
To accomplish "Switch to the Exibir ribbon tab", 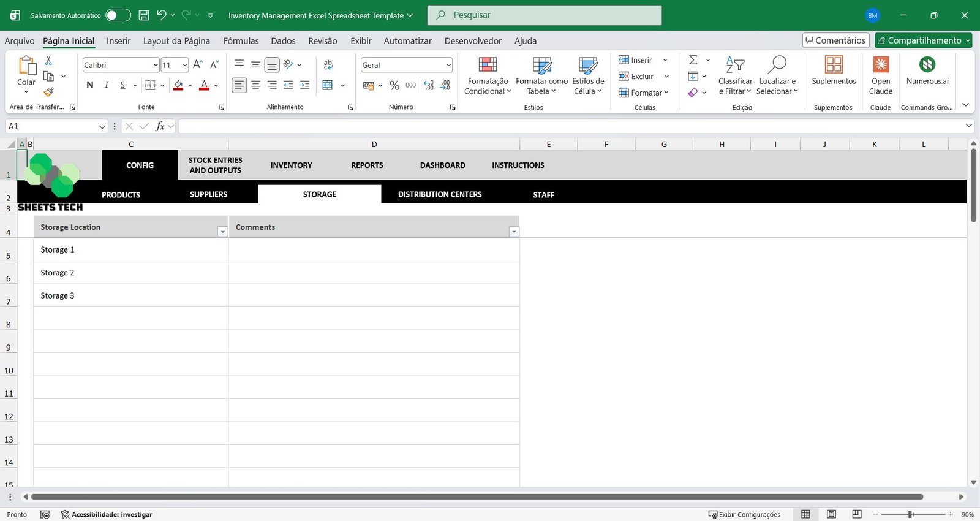I will point(361,41).
